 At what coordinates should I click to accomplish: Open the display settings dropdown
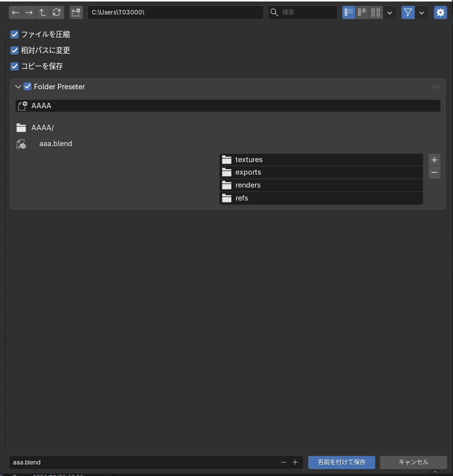[x=390, y=12]
